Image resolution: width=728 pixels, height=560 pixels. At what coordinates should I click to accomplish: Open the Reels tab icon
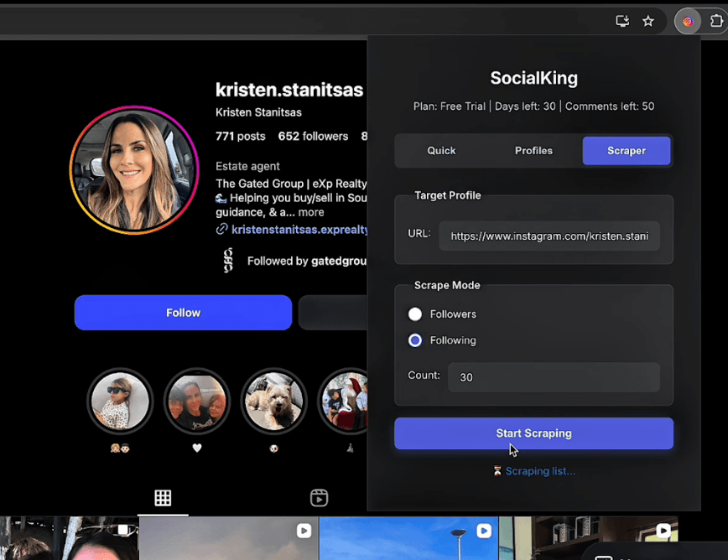pyautogui.click(x=319, y=498)
